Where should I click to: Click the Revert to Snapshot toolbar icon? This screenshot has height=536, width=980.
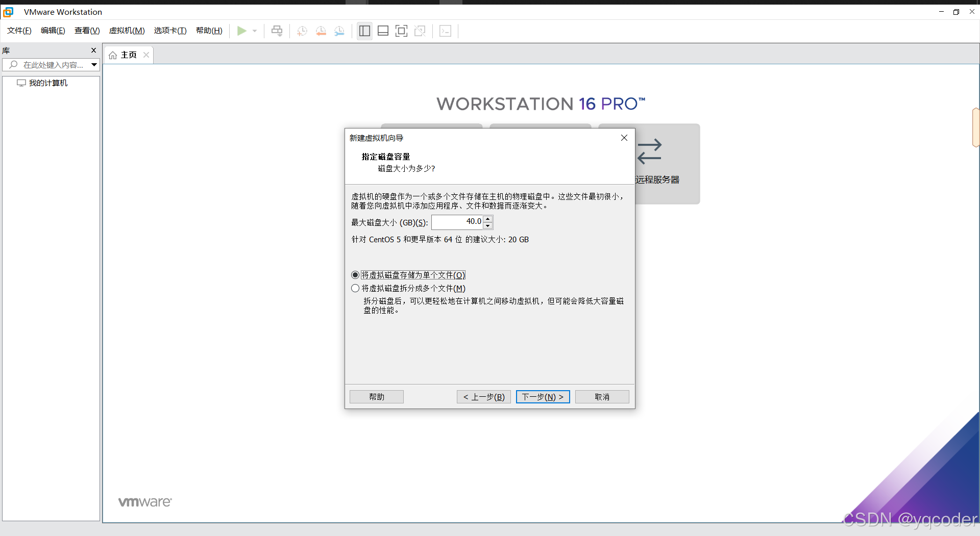[x=321, y=31]
